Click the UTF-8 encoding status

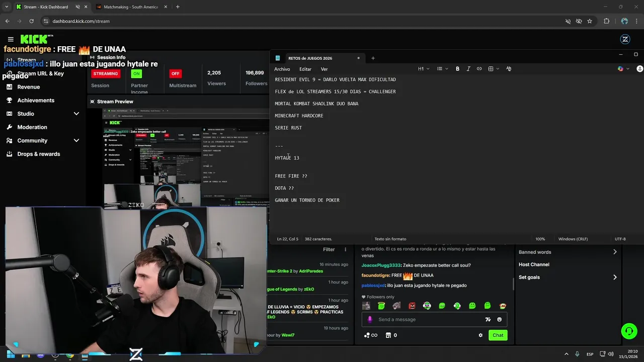[620, 239]
